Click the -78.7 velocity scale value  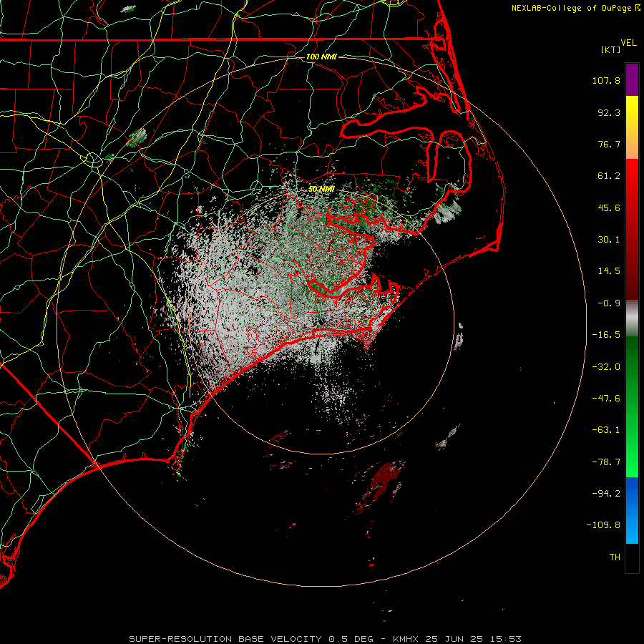pos(606,462)
